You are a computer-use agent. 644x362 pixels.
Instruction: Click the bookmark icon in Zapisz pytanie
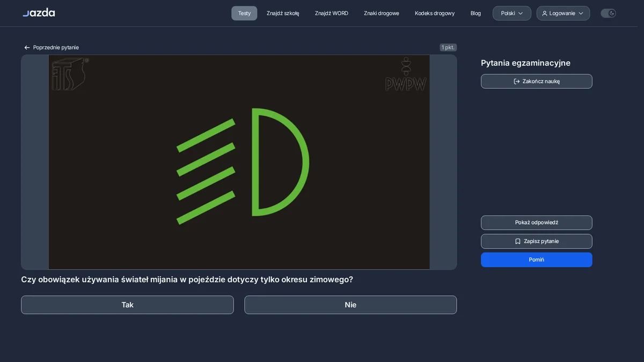(518, 241)
